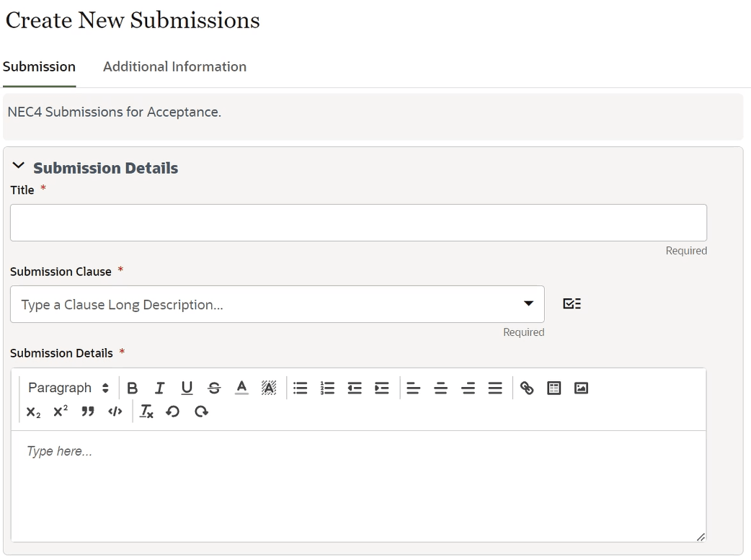This screenshot has width=751, height=560.
Task: Insert an image in the editor
Action: click(582, 388)
